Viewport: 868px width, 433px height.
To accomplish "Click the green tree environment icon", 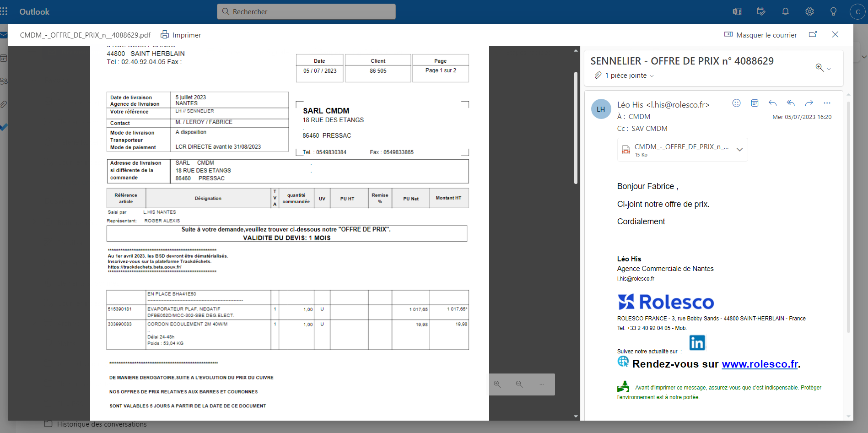I will pos(623,386).
